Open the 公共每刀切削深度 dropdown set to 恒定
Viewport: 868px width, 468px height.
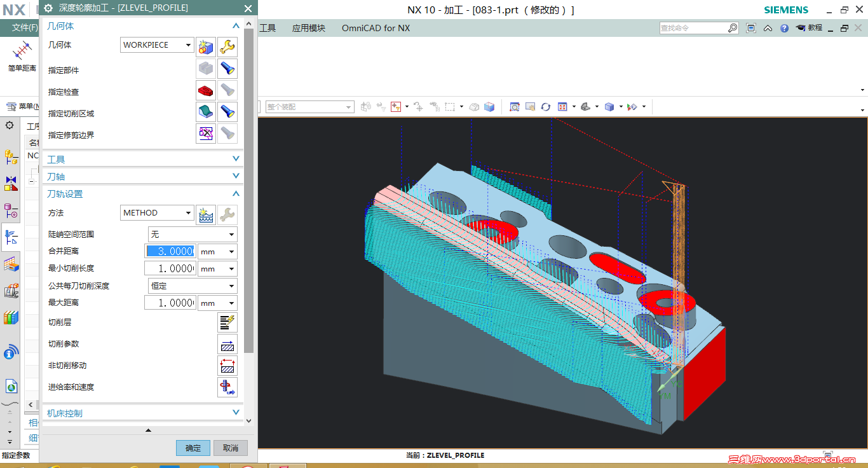[x=192, y=286]
